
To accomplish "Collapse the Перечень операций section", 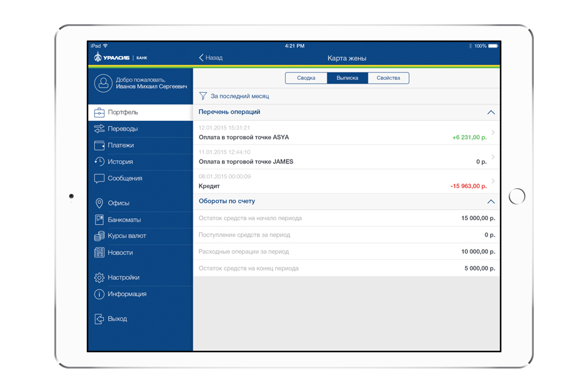I will [491, 112].
